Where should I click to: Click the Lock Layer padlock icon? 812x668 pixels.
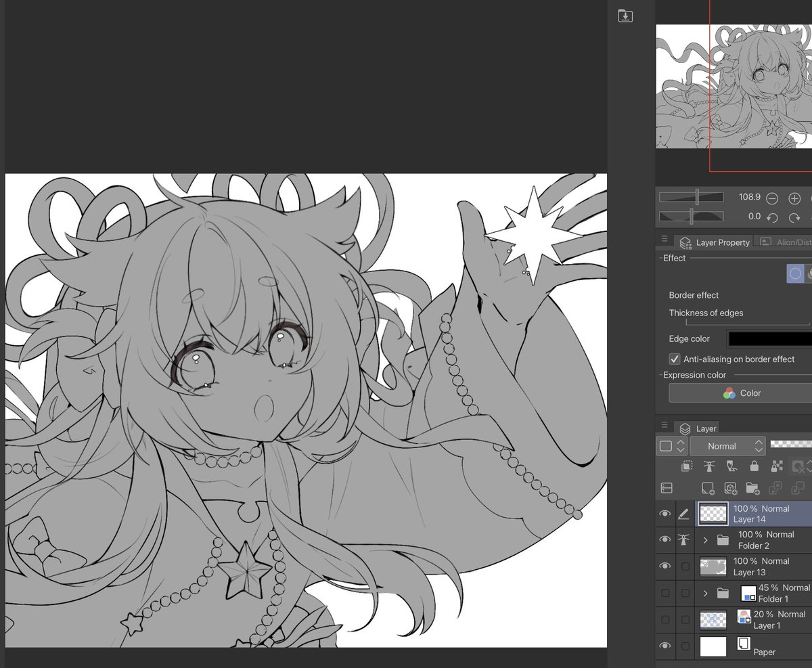754,466
